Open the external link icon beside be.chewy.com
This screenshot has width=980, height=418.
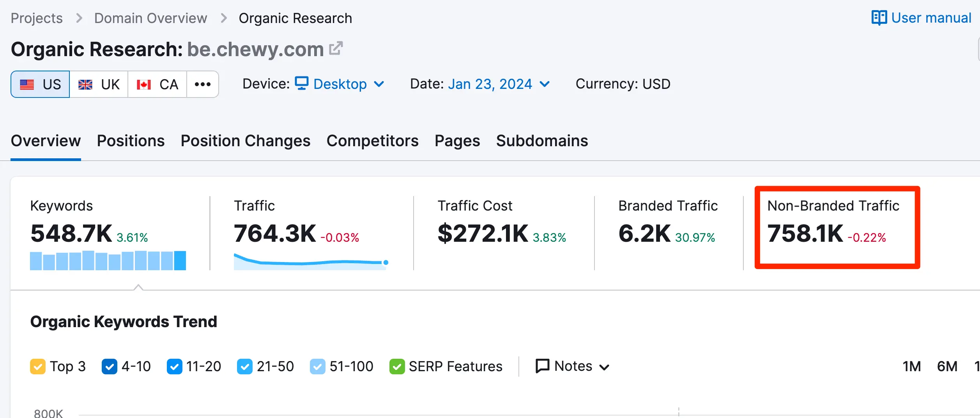(336, 49)
